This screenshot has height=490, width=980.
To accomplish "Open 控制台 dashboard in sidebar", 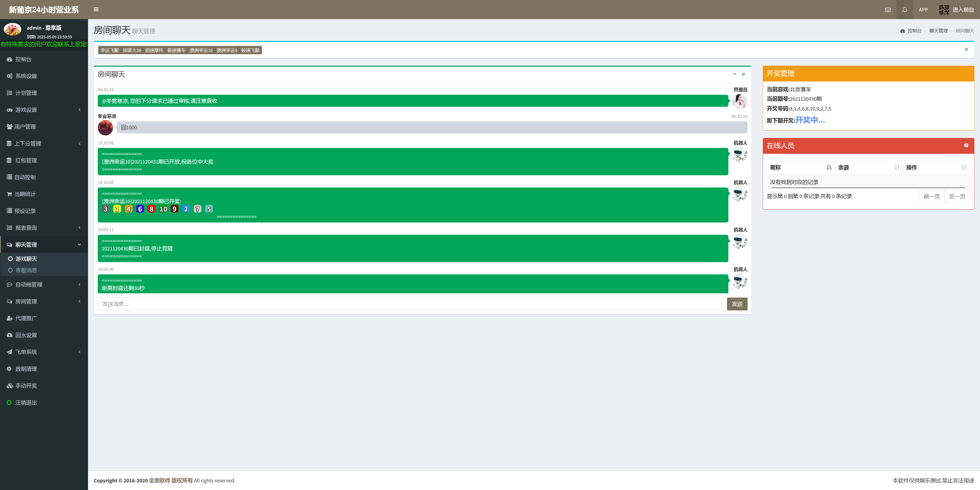I will tap(23, 59).
